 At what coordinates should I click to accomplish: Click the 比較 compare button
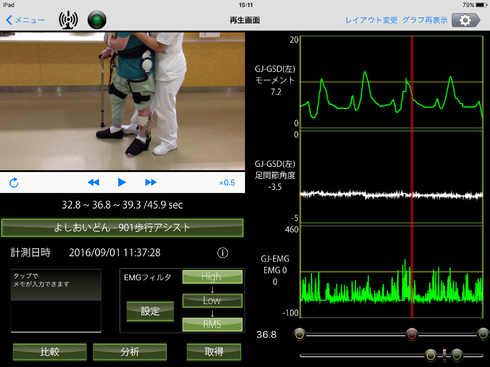click(x=50, y=352)
